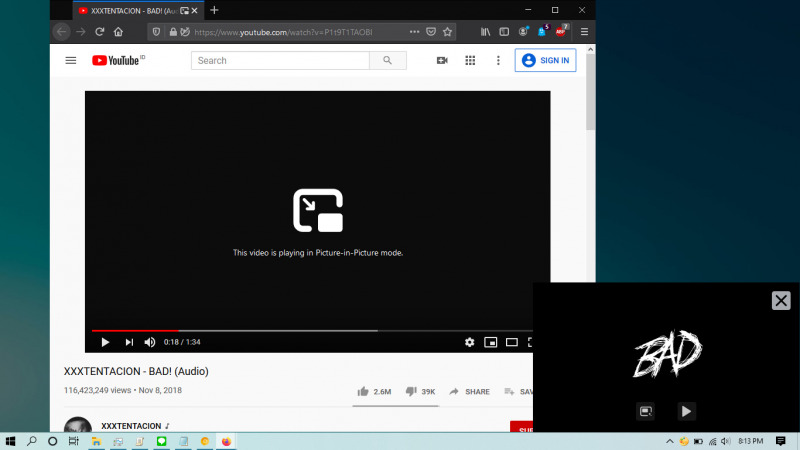Show site security lock info

pyautogui.click(x=173, y=32)
